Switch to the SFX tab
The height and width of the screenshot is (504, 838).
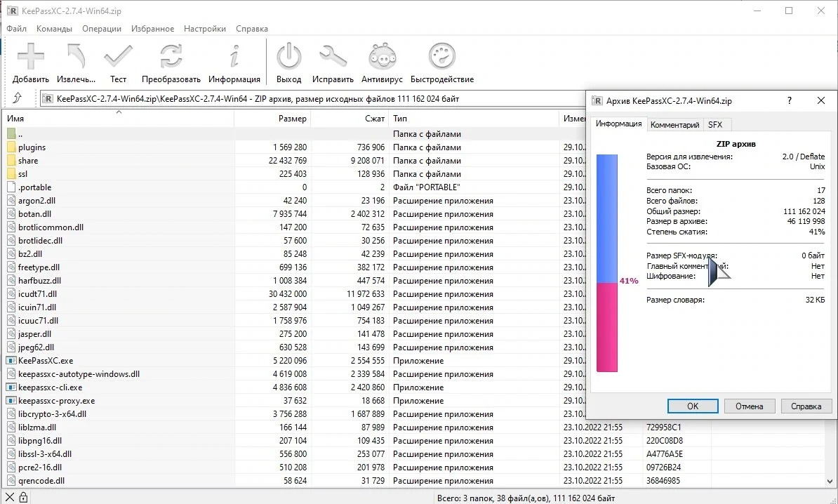[715, 124]
